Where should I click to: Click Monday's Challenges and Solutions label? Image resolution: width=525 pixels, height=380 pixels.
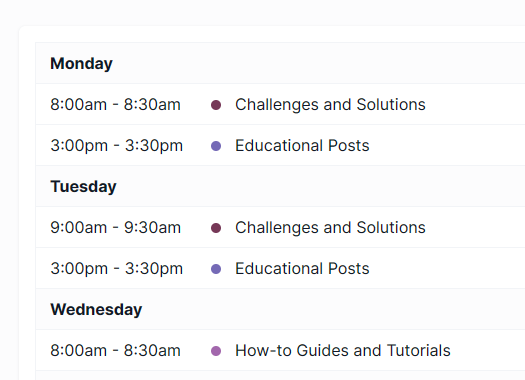(330, 104)
